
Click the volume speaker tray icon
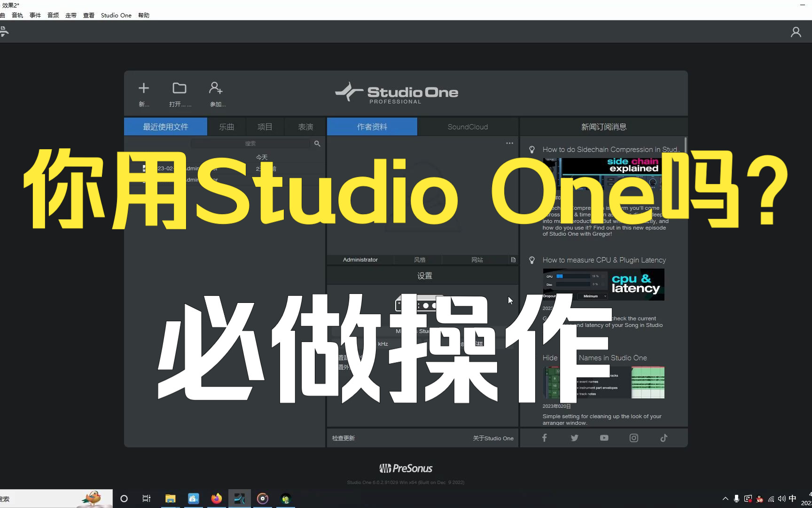[x=781, y=499]
